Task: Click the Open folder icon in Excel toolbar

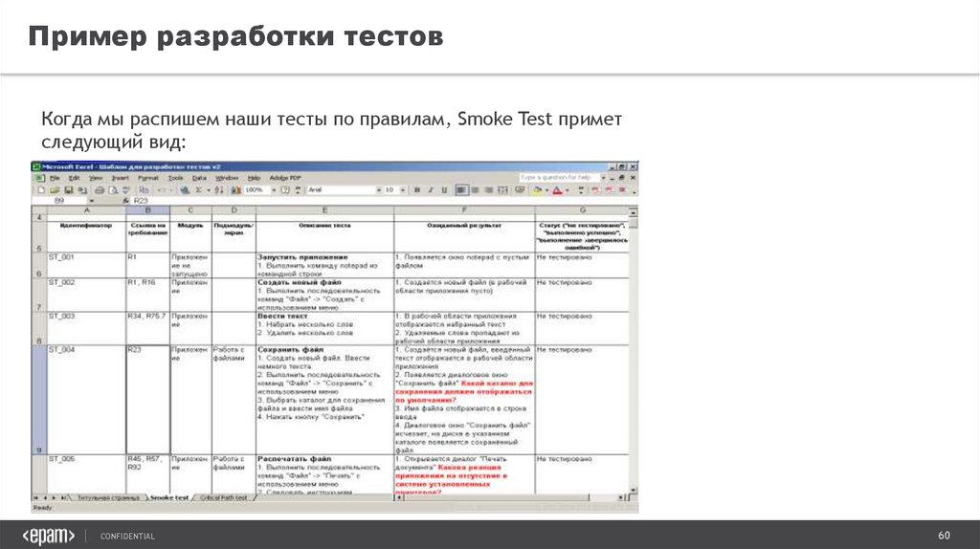Action: click(x=55, y=190)
